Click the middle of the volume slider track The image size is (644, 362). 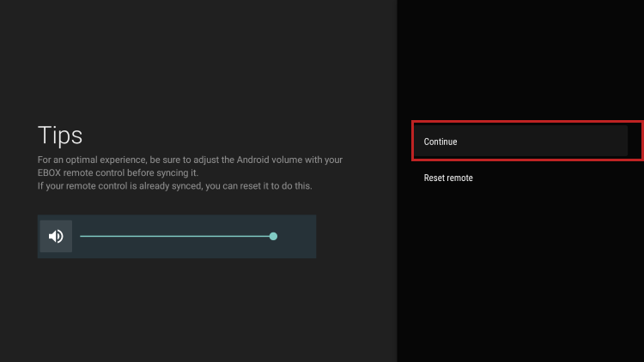point(176,236)
